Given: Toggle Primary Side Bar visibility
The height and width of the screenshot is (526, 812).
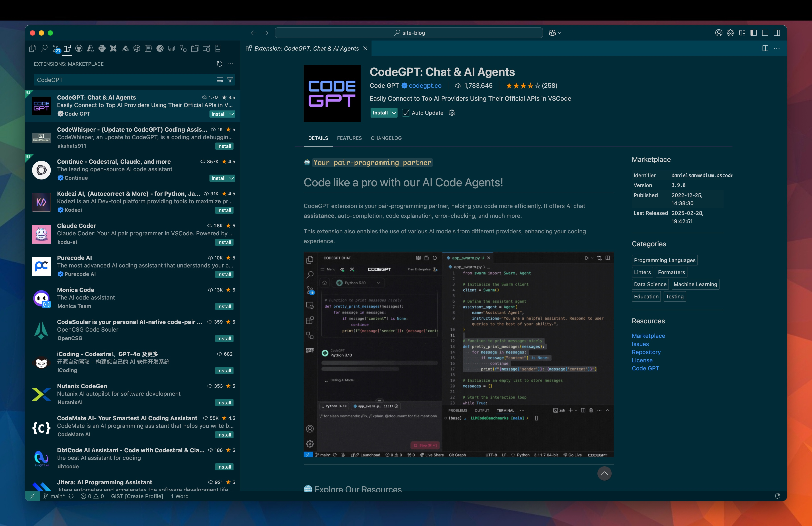Looking at the screenshot, I should tap(754, 33).
